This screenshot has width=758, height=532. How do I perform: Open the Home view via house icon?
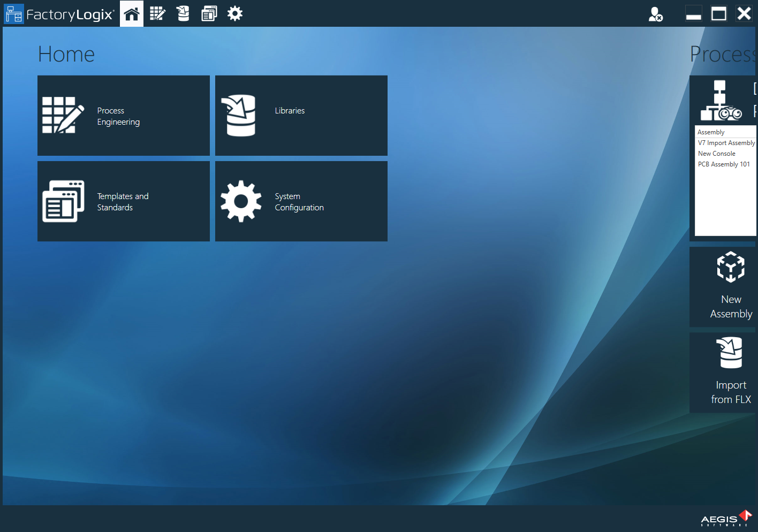pyautogui.click(x=131, y=13)
